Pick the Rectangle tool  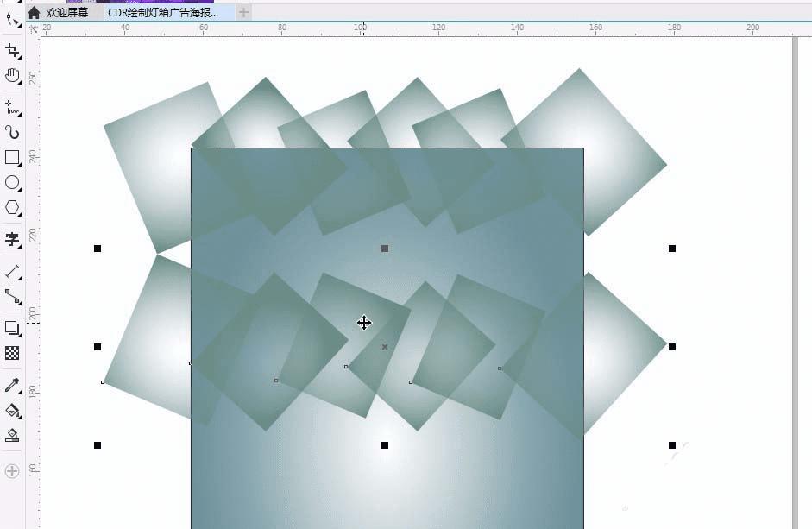point(12,158)
